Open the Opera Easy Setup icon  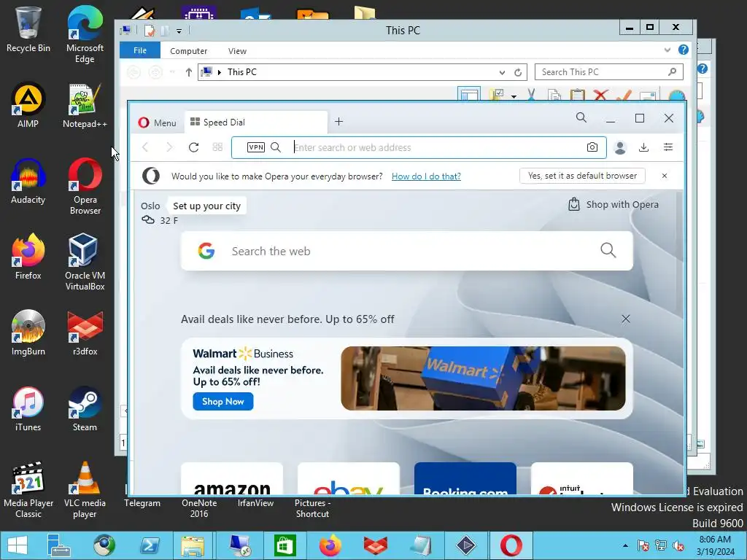(668, 147)
